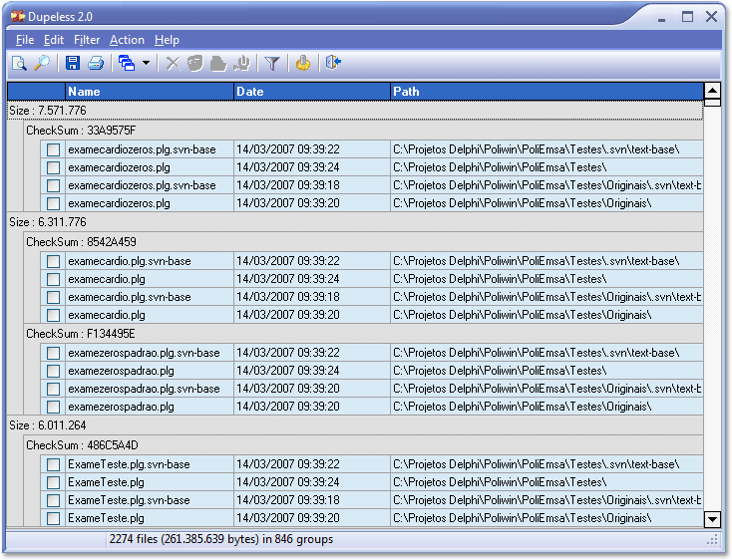Click the scrollbar thumb below the up arrow

click(x=712, y=102)
